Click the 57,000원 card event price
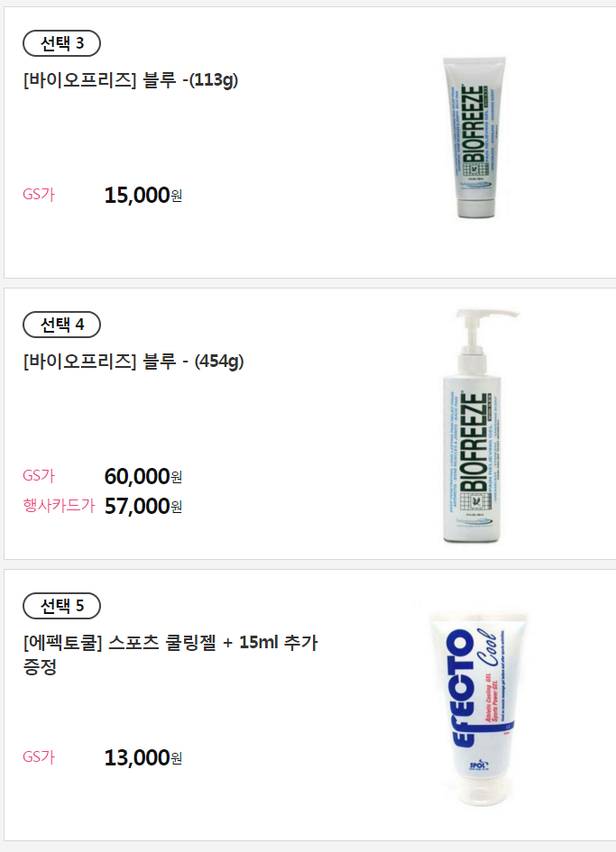 click(x=143, y=507)
